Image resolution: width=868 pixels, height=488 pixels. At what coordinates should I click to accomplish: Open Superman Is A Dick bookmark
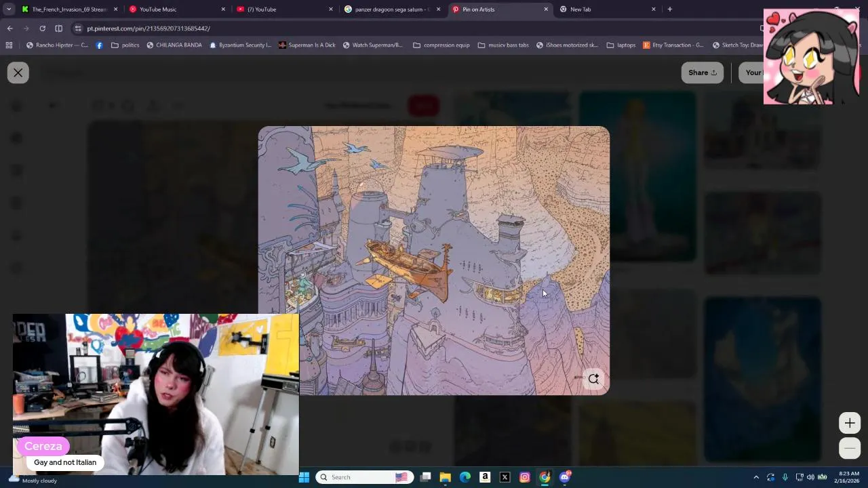click(x=307, y=45)
